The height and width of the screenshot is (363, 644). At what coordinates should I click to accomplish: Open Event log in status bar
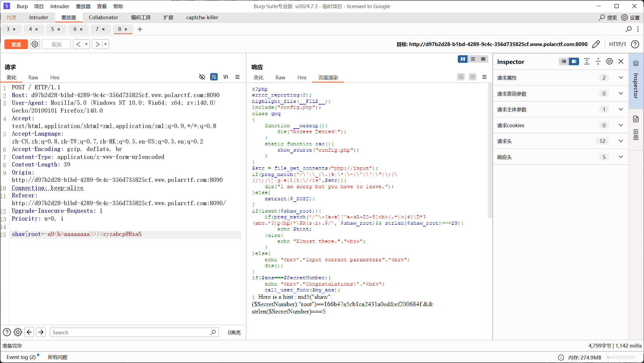(21, 357)
